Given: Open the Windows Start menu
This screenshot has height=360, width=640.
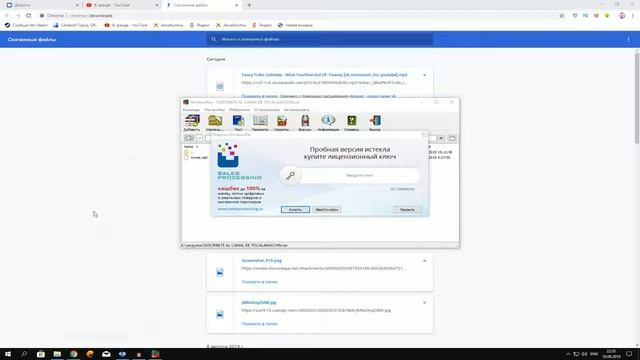Looking at the screenshot, I should 8,354.
